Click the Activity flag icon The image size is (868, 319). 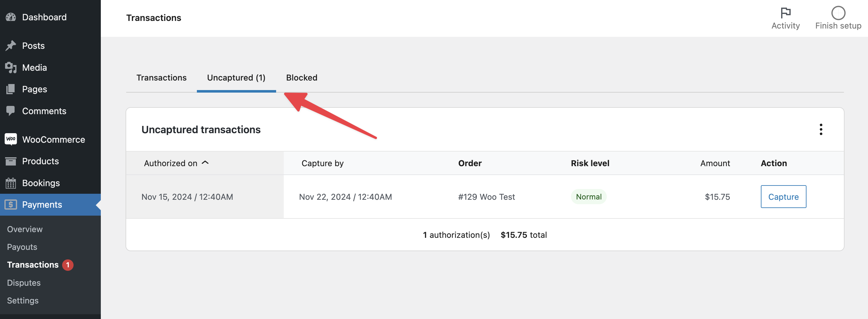(x=786, y=12)
